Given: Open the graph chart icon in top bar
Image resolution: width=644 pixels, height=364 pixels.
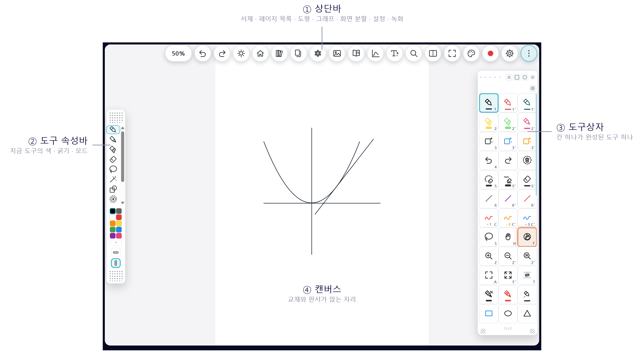Looking at the screenshot, I should click(x=375, y=53).
